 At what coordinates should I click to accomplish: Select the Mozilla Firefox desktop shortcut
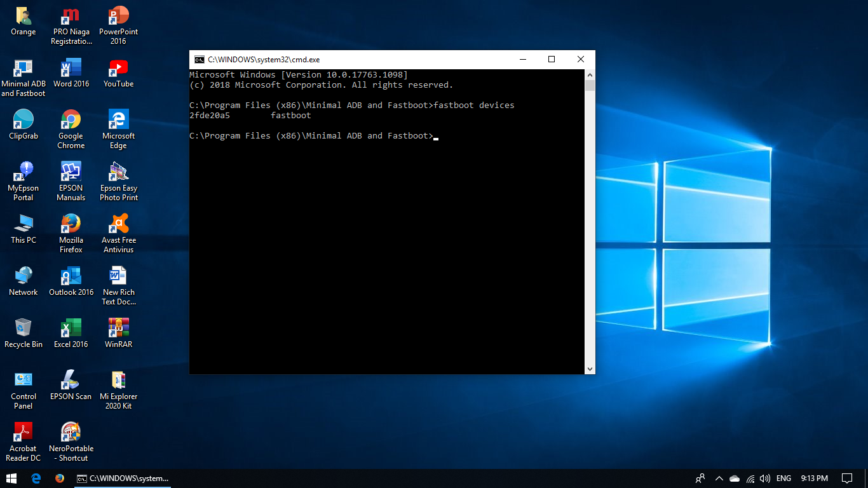pos(71,234)
